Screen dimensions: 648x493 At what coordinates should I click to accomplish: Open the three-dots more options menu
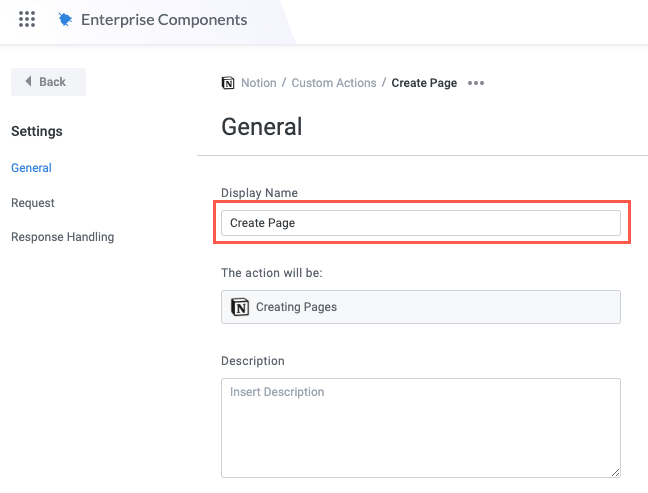click(x=476, y=83)
